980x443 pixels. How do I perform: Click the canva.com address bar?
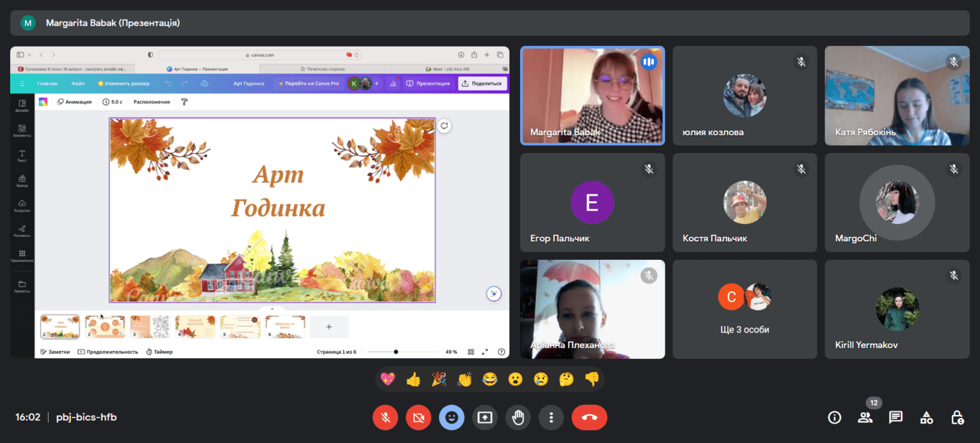tap(260, 55)
